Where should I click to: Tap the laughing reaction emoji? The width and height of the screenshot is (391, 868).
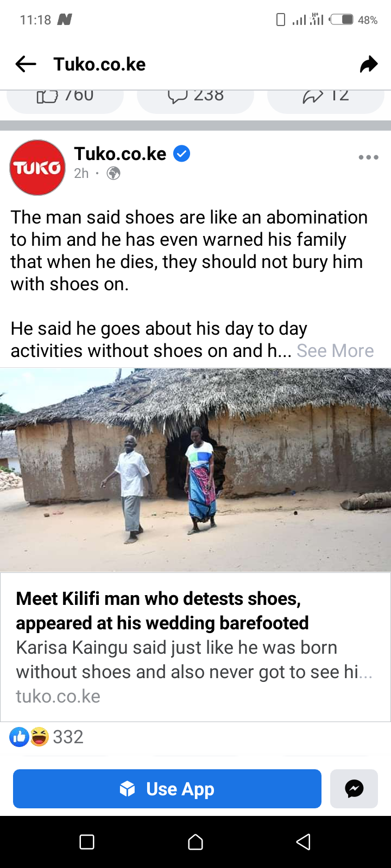pos(39,737)
